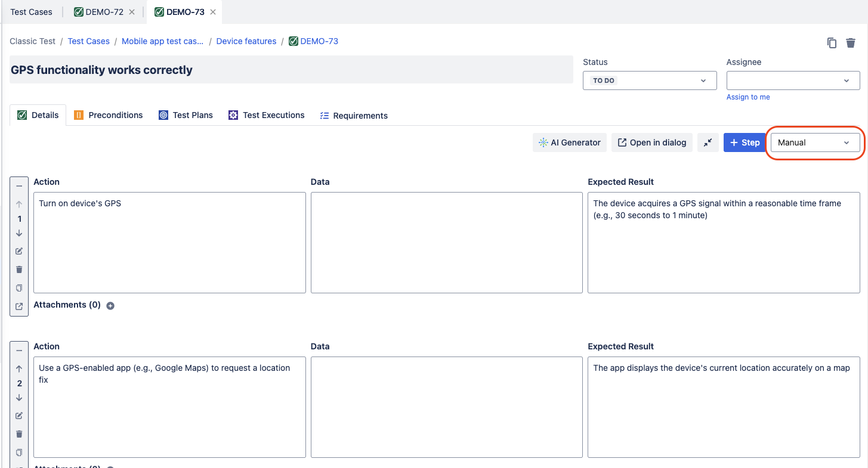Click the AI Generator button

click(x=569, y=142)
